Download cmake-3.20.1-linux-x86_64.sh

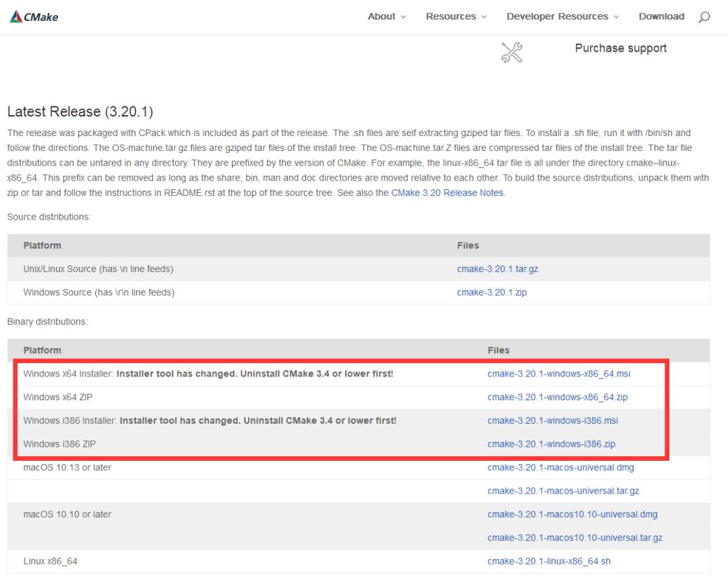549,561
